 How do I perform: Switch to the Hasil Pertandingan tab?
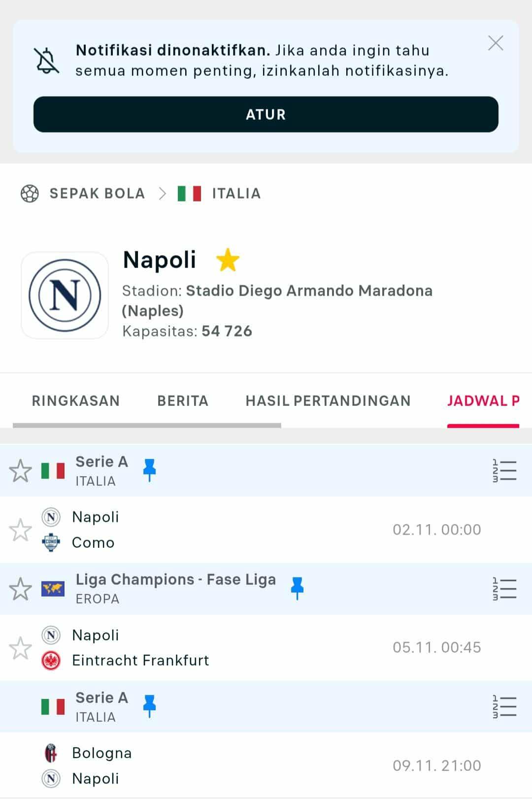(328, 401)
